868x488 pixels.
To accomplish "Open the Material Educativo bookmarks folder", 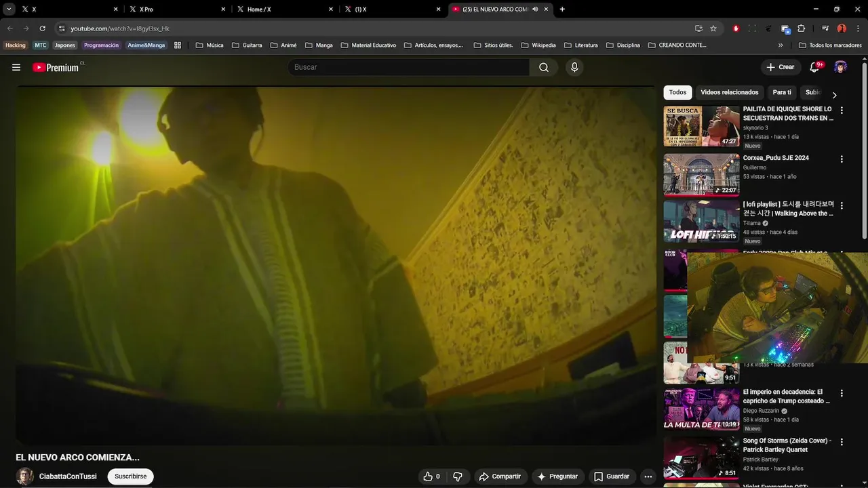I will [x=368, y=45].
